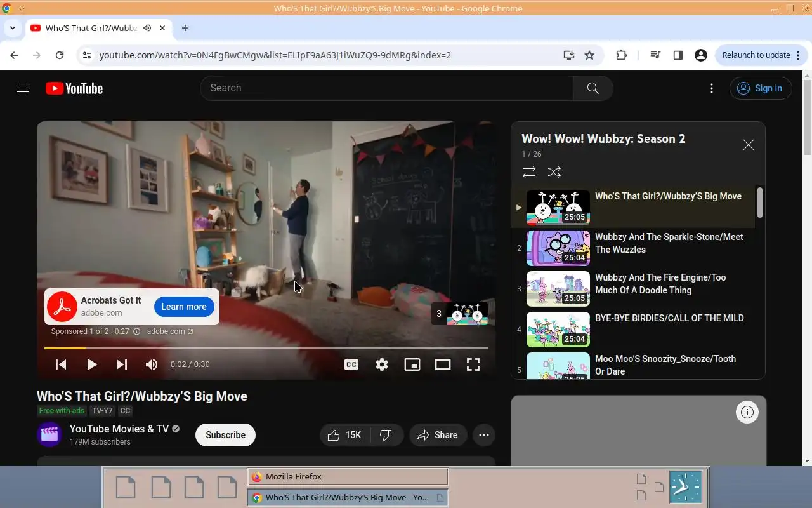
Task: Open media controls in Chrome toolbar
Action: tap(656, 55)
